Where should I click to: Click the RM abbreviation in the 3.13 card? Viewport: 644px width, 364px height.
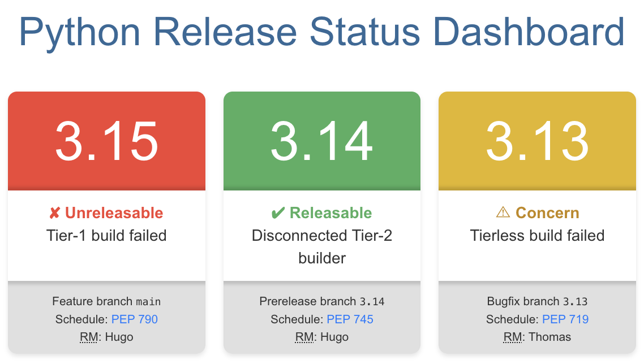click(x=512, y=337)
